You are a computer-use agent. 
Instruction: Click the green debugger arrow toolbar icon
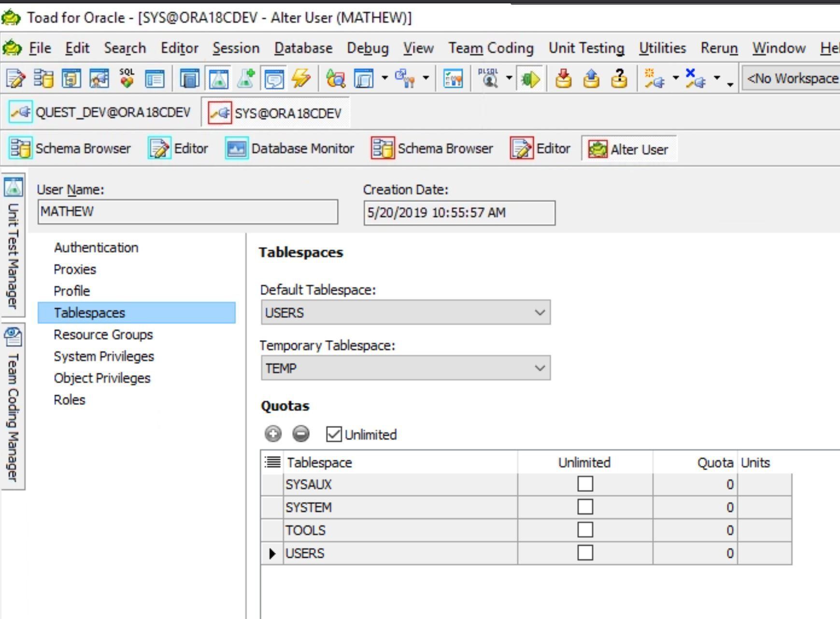pos(530,78)
